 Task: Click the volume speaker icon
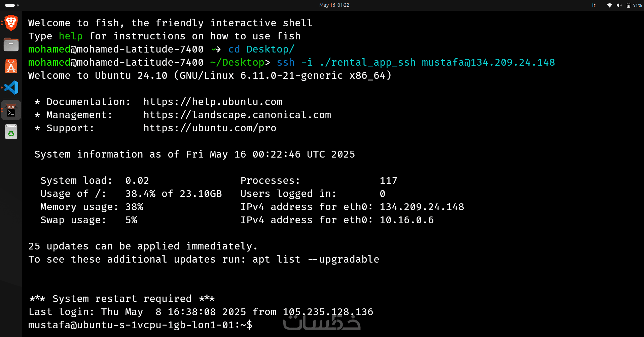619,5
